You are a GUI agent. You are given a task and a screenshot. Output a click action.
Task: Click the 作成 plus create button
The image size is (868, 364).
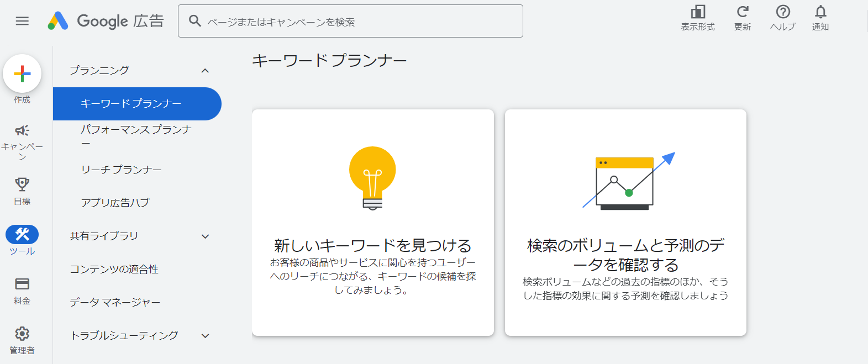point(22,73)
